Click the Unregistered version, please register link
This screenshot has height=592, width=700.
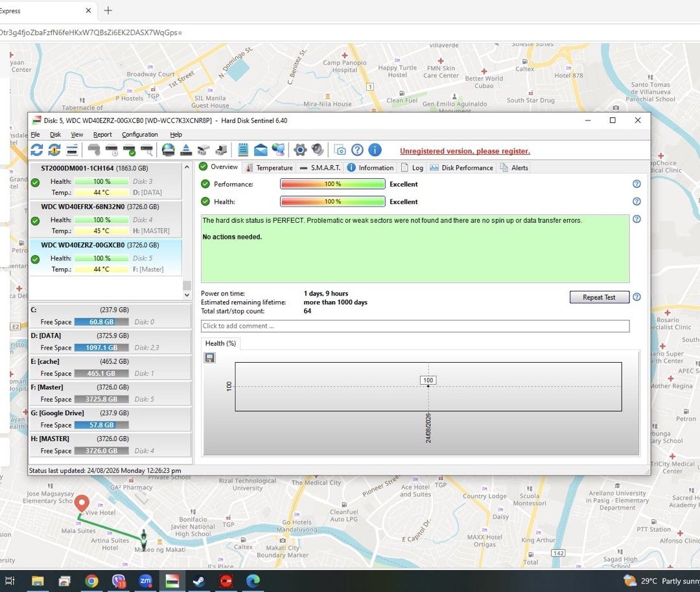point(465,151)
